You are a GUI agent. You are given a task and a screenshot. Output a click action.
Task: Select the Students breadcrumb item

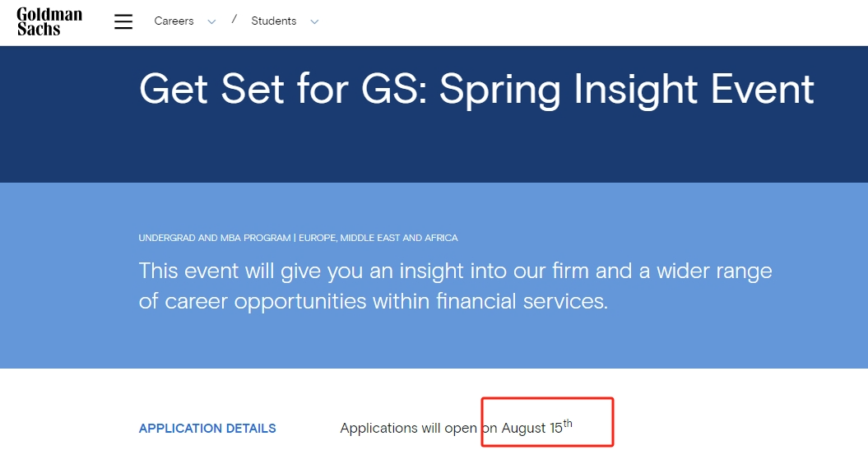coord(273,21)
